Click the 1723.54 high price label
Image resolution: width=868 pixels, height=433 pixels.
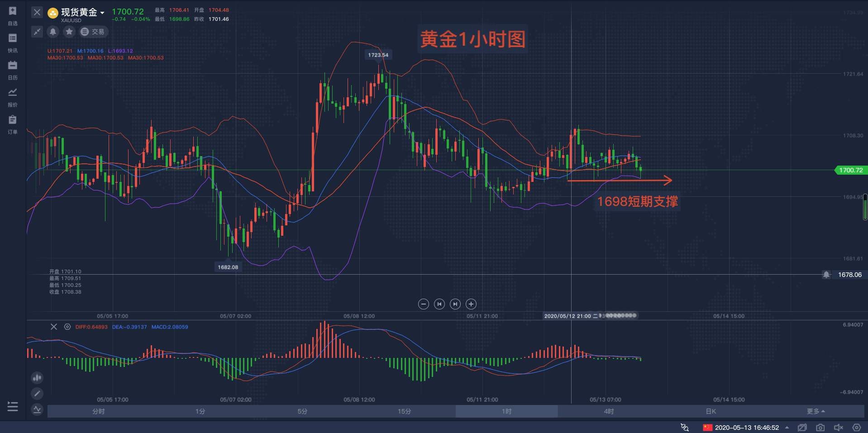[378, 55]
